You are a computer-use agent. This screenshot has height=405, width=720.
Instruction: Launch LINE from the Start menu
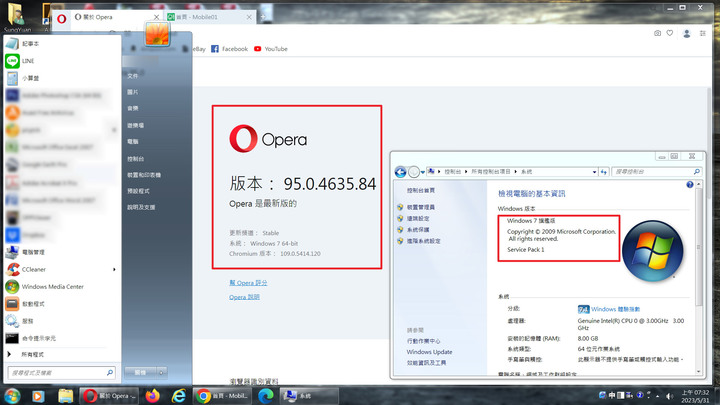click(x=60, y=61)
